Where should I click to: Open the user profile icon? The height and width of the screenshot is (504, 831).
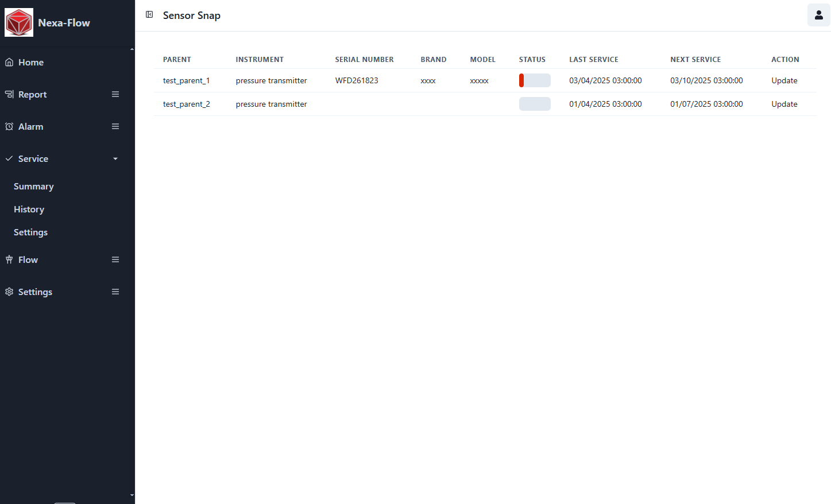(818, 15)
